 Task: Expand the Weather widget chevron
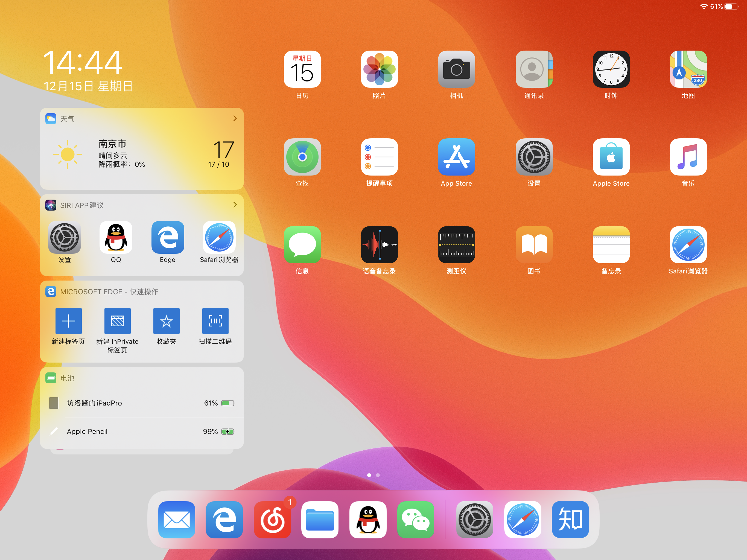(x=235, y=119)
